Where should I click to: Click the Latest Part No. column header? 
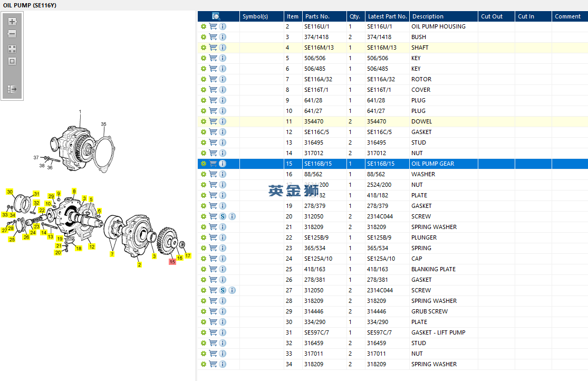point(388,16)
